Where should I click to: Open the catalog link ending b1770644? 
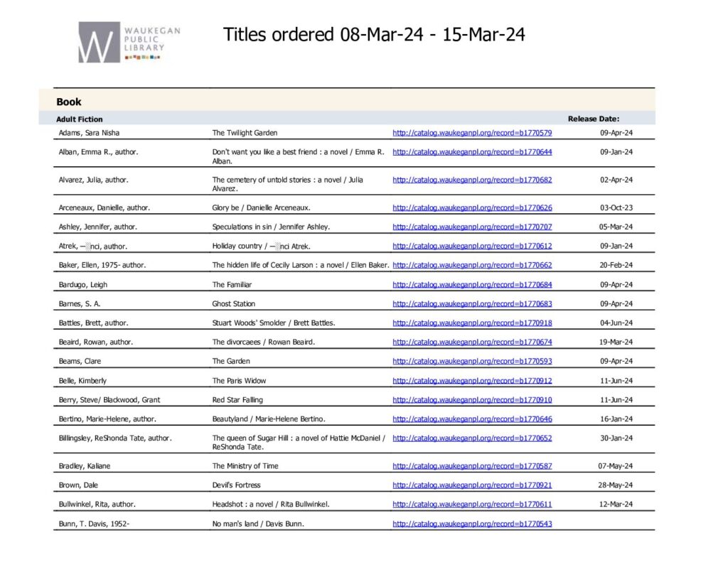pos(472,152)
